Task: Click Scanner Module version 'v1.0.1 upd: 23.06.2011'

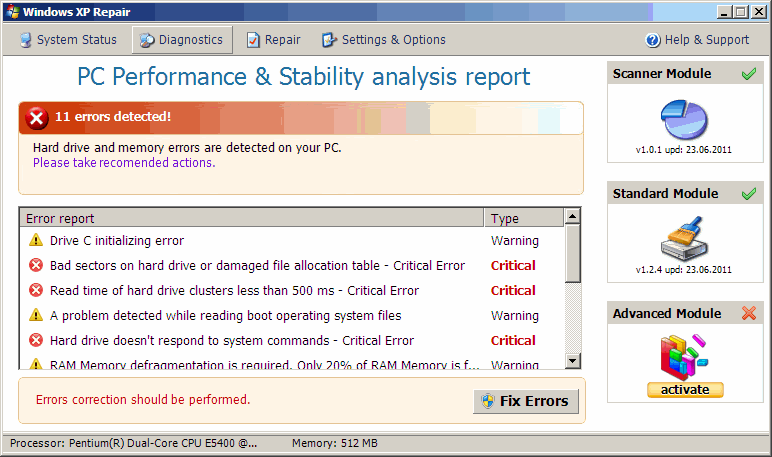Action: point(683,150)
